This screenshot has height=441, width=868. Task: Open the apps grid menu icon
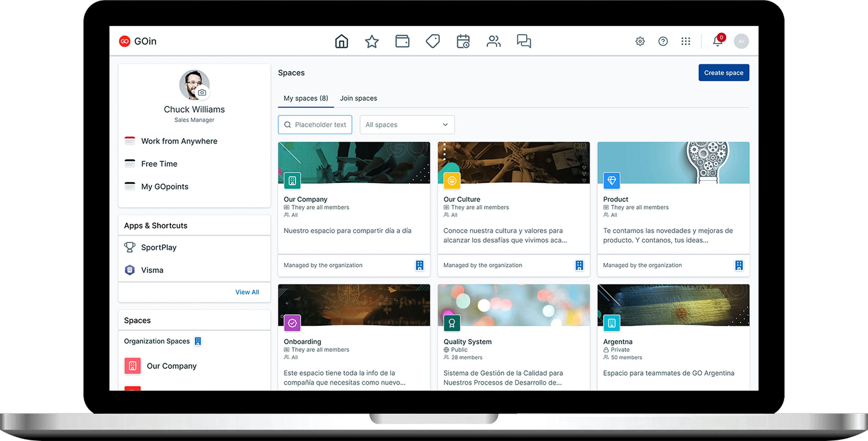click(x=686, y=41)
